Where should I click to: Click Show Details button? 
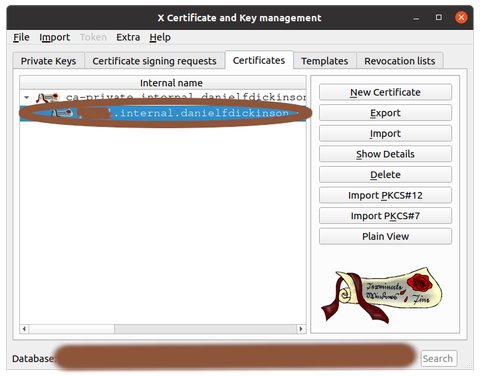pyautogui.click(x=385, y=154)
